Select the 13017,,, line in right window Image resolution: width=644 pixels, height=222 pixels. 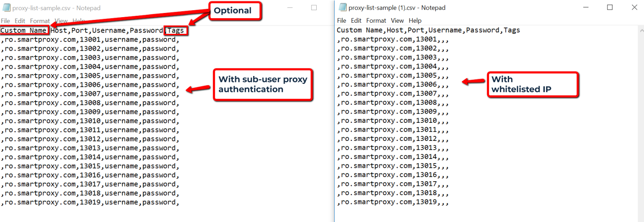point(393,184)
